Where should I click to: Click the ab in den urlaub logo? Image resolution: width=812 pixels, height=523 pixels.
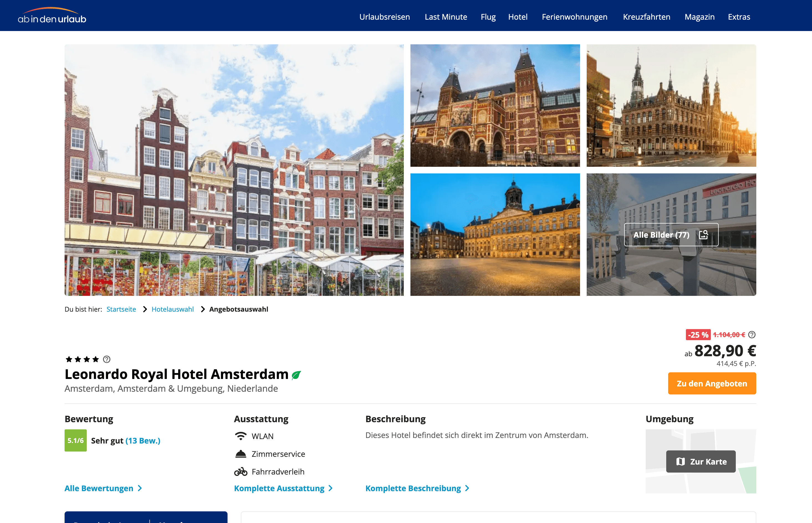click(x=52, y=16)
